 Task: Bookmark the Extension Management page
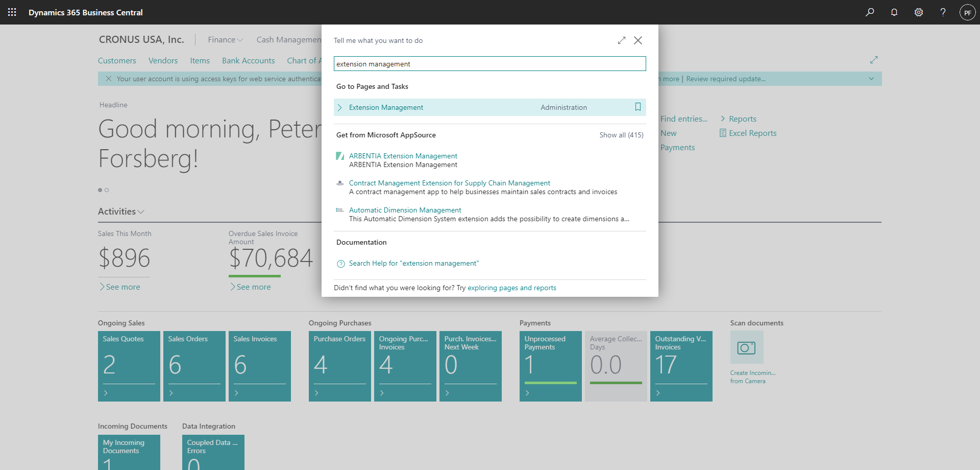point(638,107)
